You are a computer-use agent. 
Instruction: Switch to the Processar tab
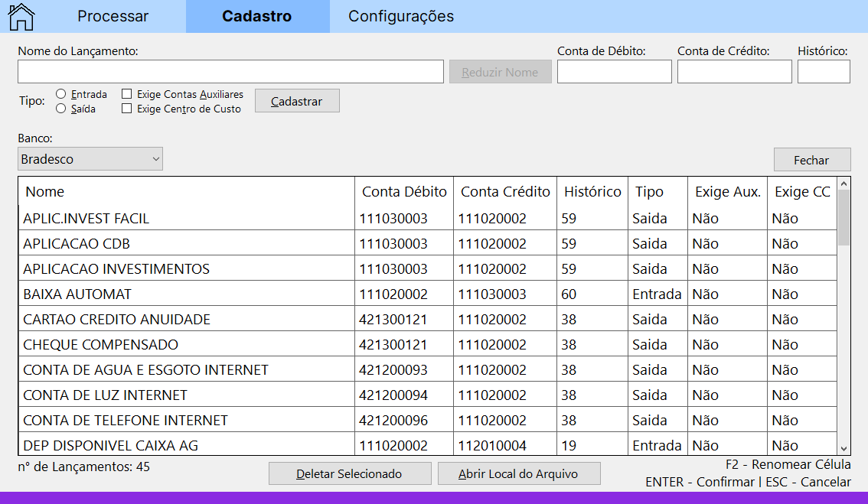113,16
